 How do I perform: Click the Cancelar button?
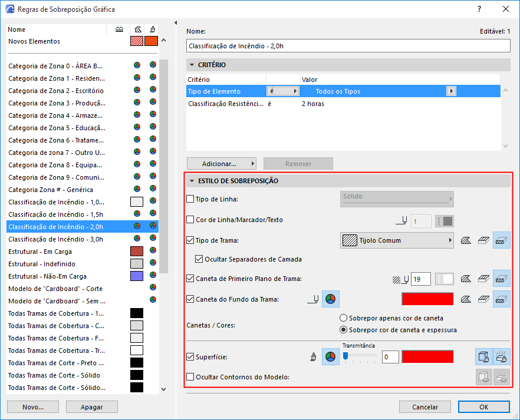pyautogui.click(x=425, y=407)
